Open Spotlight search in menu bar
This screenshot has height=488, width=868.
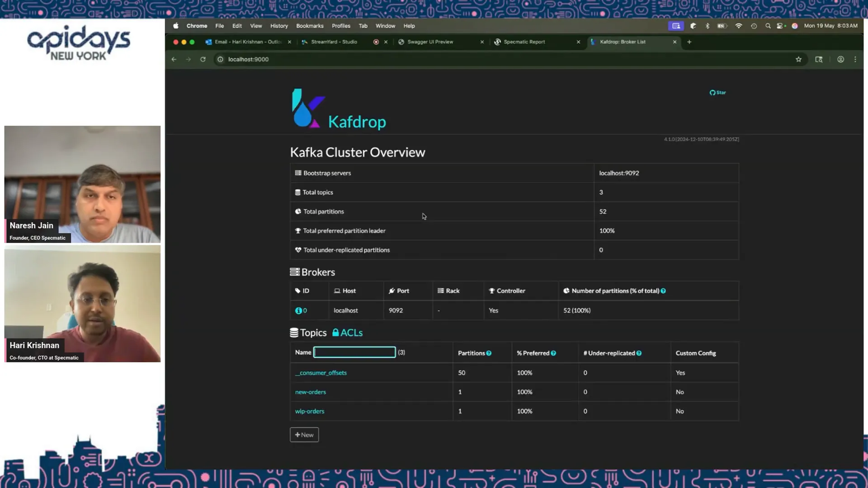[768, 26]
